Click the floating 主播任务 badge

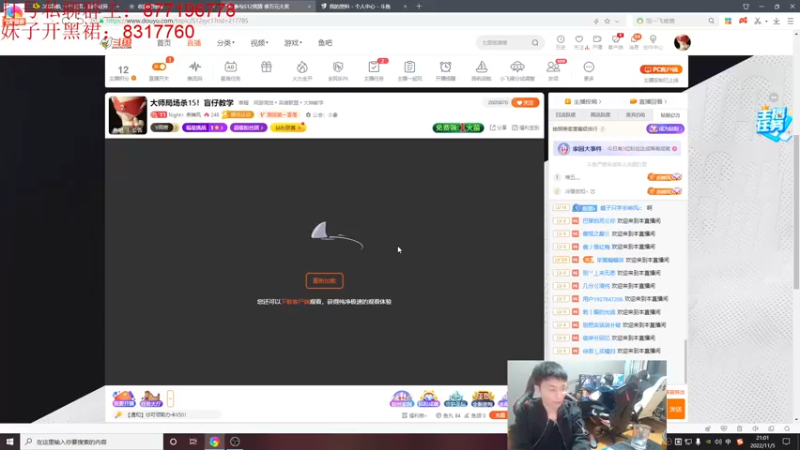(x=774, y=122)
